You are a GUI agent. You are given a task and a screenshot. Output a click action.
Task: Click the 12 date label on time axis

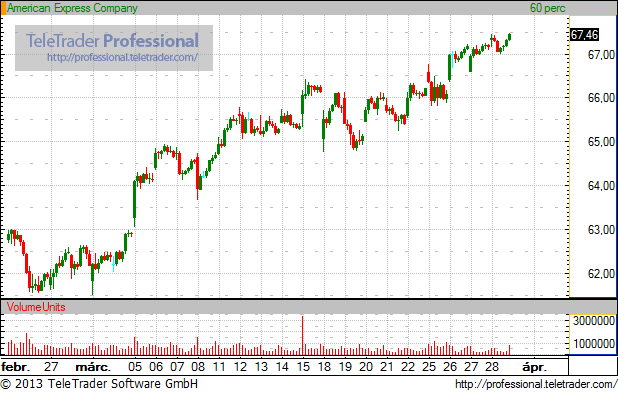(240, 367)
